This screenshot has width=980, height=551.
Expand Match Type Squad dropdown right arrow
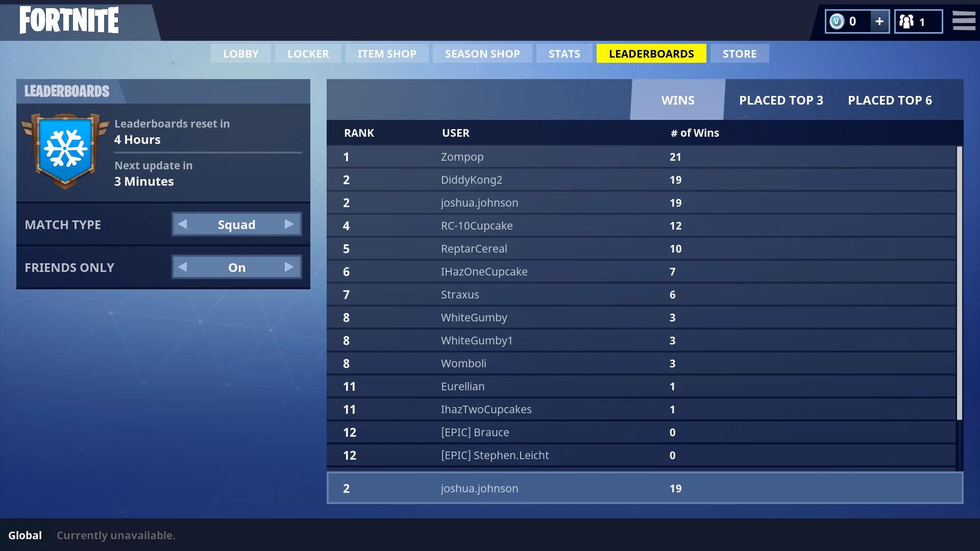[290, 224]
